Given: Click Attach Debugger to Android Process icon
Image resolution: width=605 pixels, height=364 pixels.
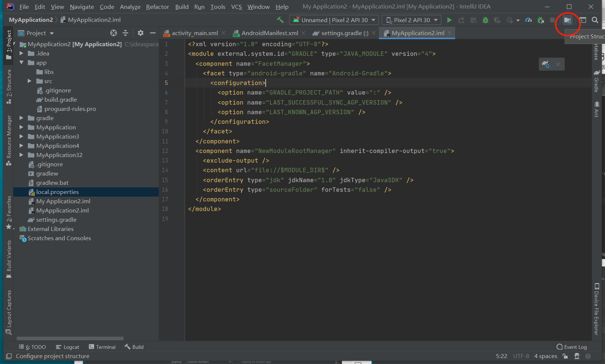Looking at the screenshot, I should tap(541, 20).
